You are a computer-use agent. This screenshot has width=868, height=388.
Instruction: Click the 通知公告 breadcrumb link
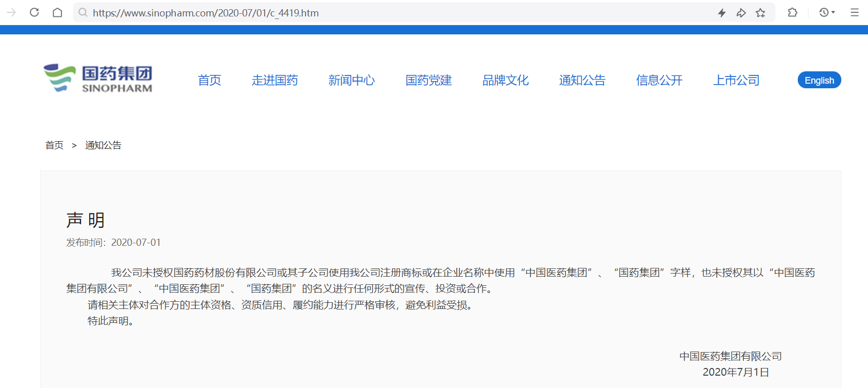click(x=103, y=145)
